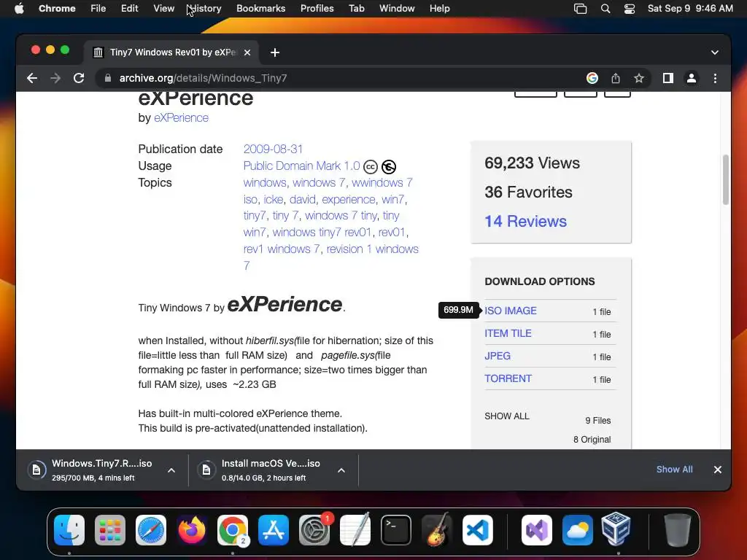Open the JPEG download option

pyautogui.click(x=498, y=356)
